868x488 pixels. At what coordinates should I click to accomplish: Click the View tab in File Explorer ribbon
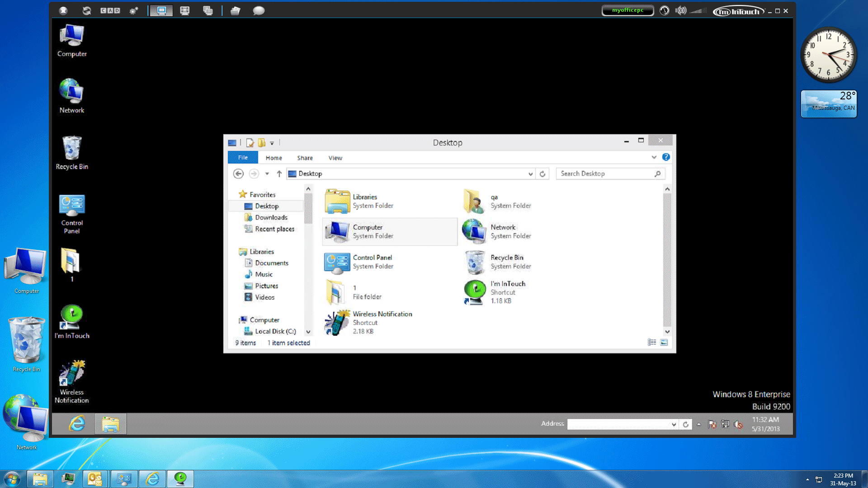[x=335, y=157]
